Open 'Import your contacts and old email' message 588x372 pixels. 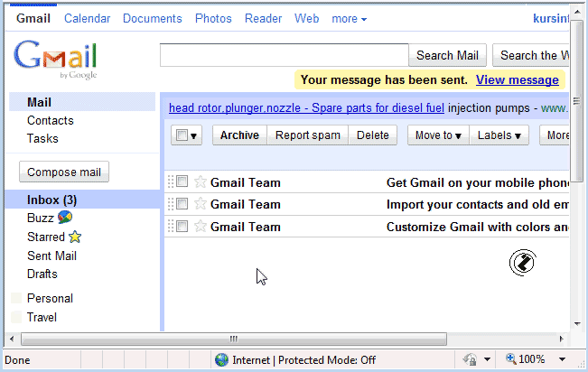(x=478, y=204)
